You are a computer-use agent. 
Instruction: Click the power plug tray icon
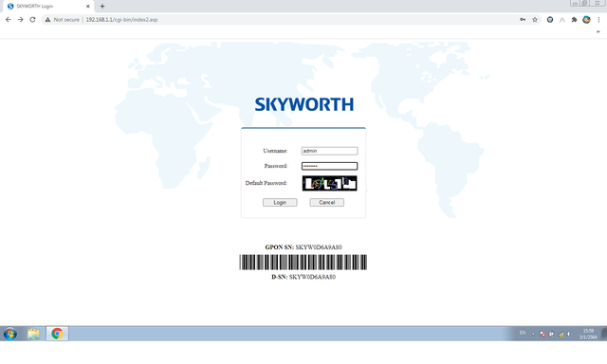tap(551, 334)
